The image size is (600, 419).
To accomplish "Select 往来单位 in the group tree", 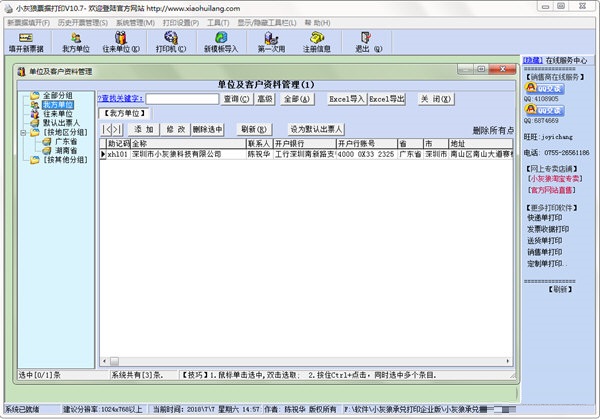I will (57, 114).
